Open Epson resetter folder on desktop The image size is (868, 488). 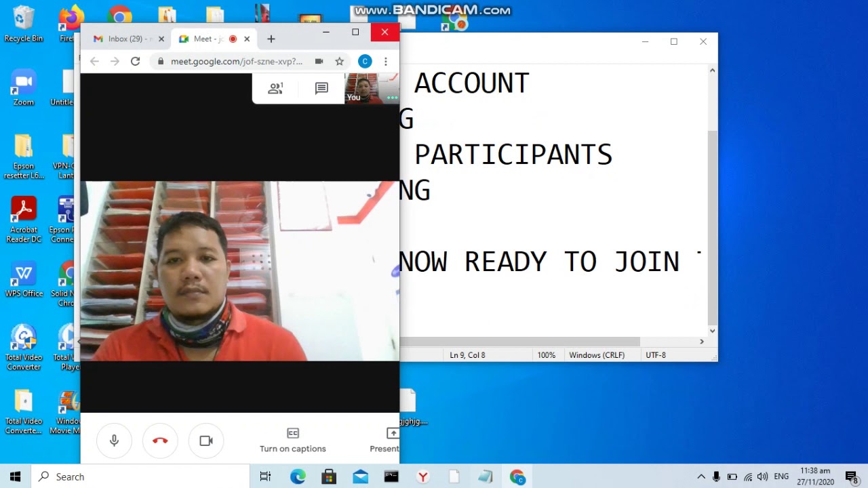click(24, 157)
